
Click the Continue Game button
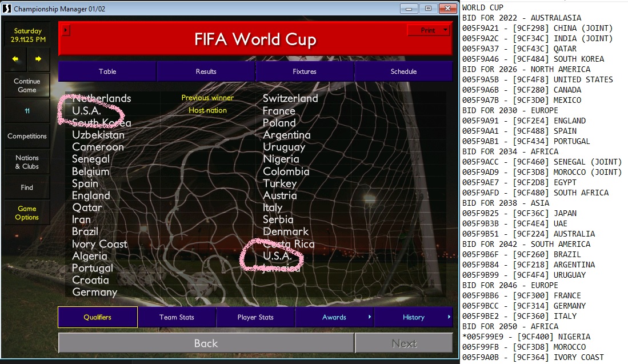(x=27, y=85)
